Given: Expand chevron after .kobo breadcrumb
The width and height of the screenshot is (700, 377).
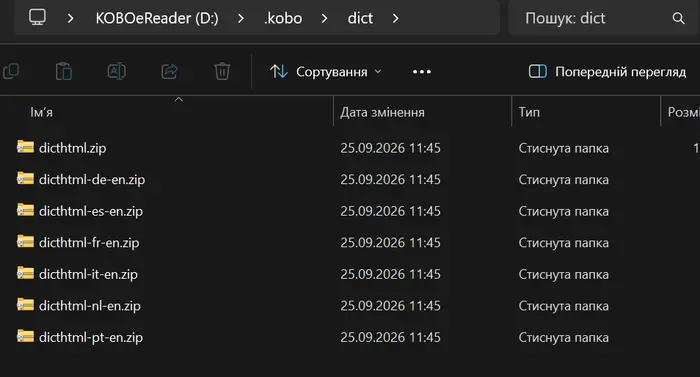Looking at the screenshot, I should point(325,18).
